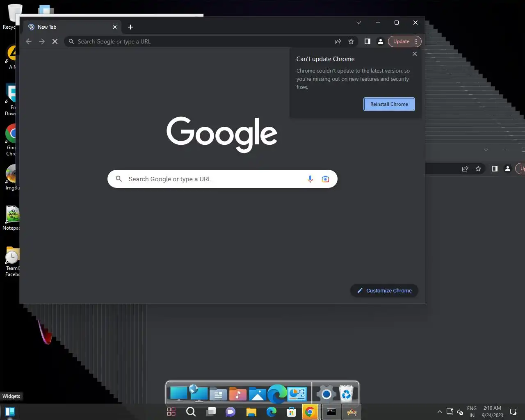Show hidden system tray icons chevron
The width and height of the screenshot is (525, 420).
click(x=440, y=412)
